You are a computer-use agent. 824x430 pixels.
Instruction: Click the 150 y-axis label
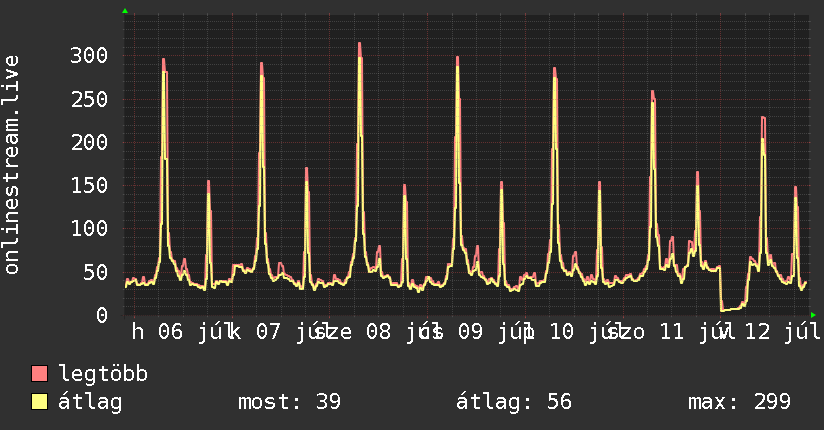point(89,185)
